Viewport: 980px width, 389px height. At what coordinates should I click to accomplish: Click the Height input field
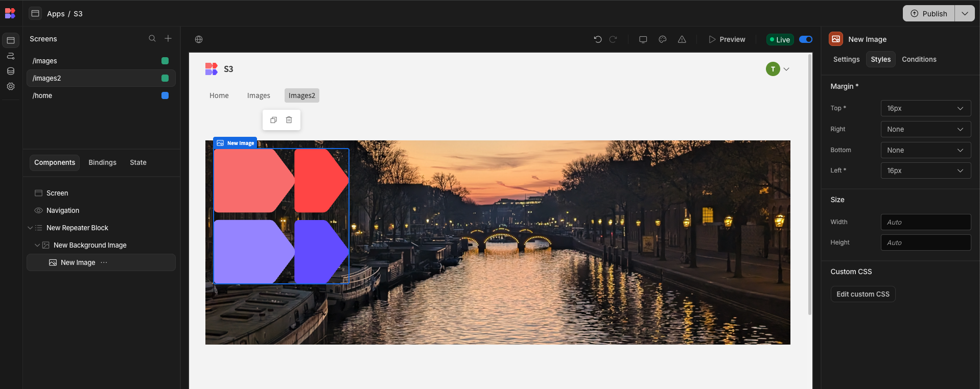pyautogui.click(x=925, y=242)
